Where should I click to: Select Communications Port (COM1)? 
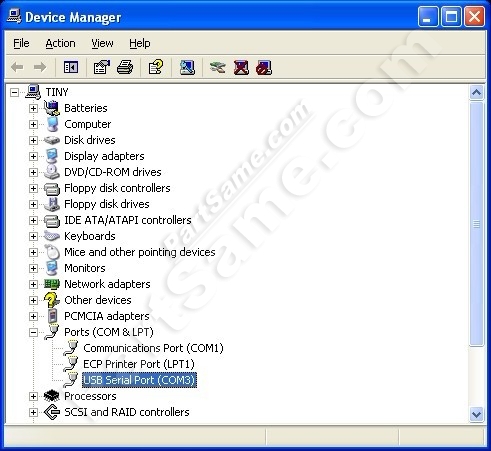[153, 348]
